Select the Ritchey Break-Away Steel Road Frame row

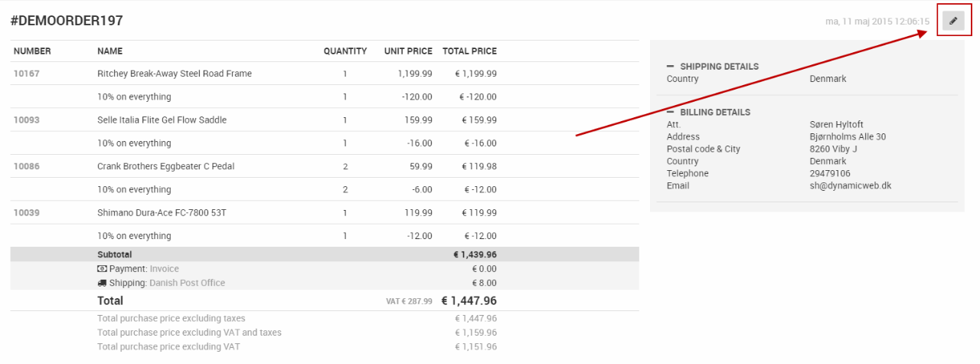point(175,74)
